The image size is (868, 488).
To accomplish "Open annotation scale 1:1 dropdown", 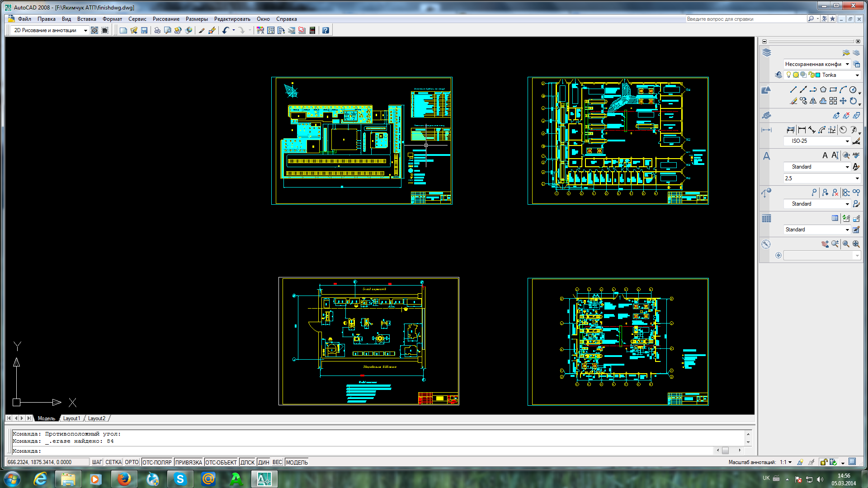I will click(x=786, y=462).
